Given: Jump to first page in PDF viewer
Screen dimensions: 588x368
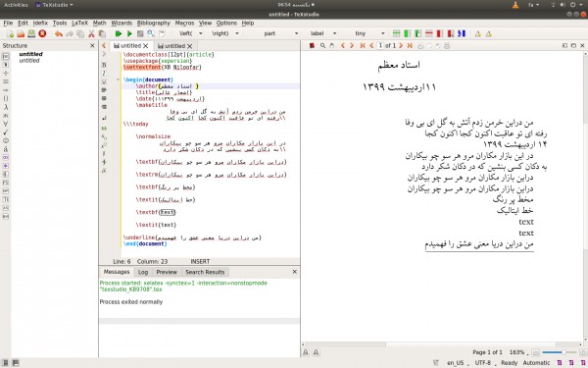Looking at the screenshot, I should pyautogui.click(x=363, y=46).
